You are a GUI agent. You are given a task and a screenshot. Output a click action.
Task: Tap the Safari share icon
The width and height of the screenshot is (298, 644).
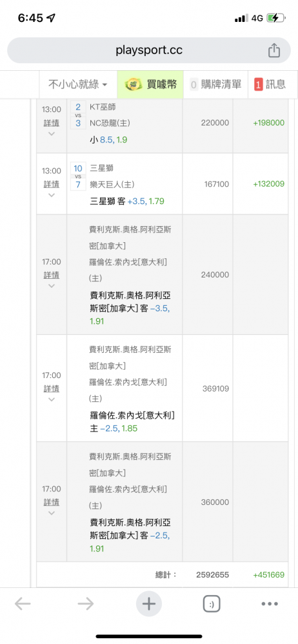pyautogui.click(x=273, y=50)
